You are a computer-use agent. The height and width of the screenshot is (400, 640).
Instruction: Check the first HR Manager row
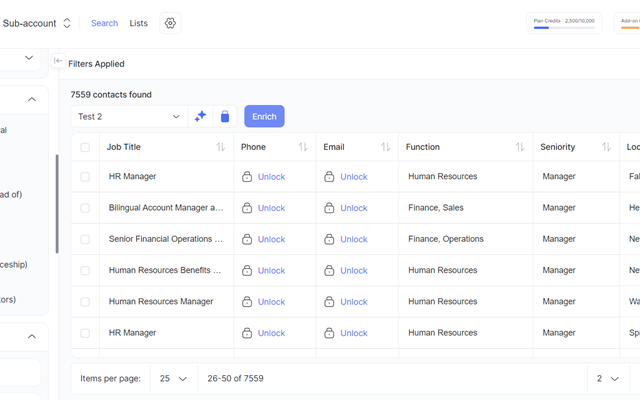[x=85, y=177]
